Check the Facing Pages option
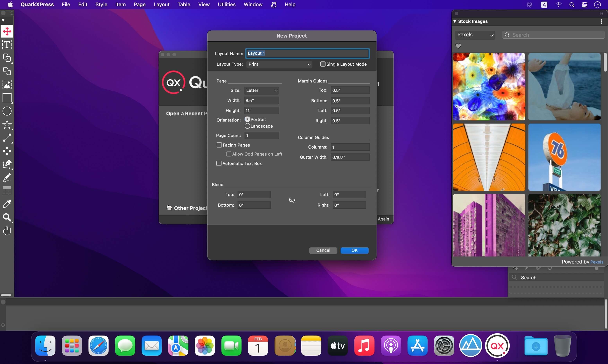This screenshot has height=364, width=608. [219, 145]
